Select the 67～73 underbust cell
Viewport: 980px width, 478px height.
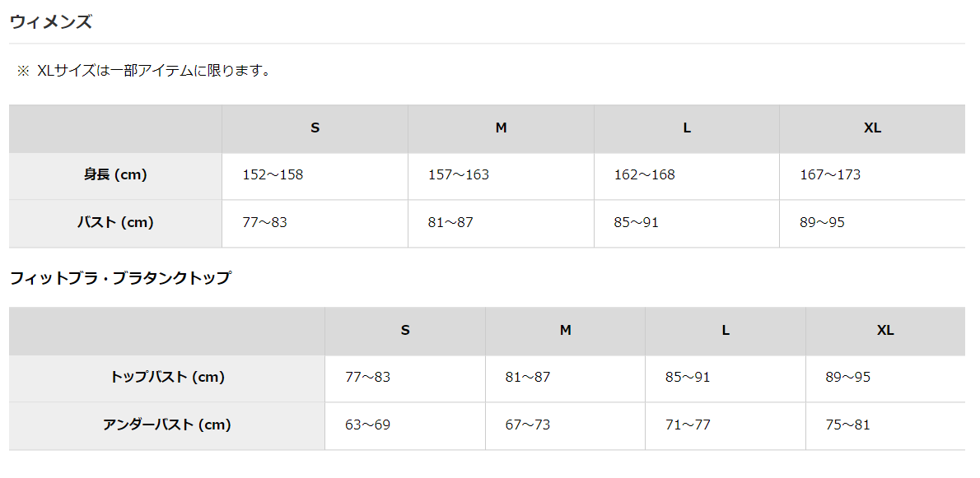pos(528,425)
